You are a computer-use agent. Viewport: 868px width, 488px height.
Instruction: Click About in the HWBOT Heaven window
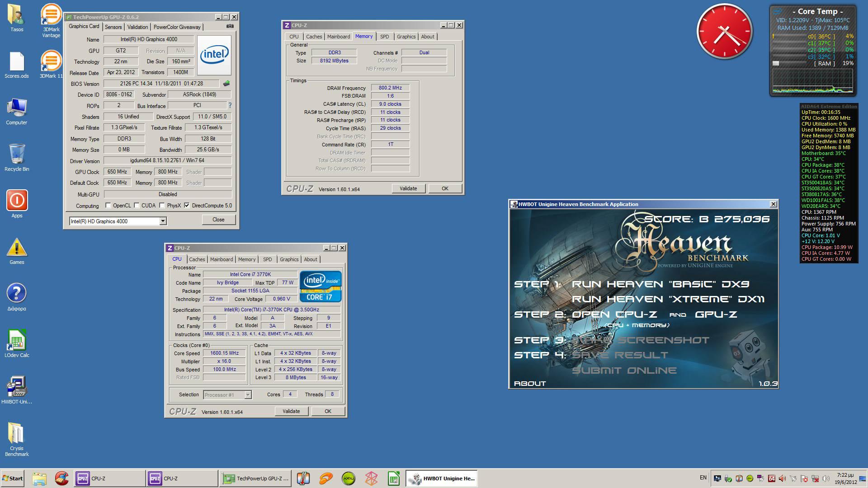(x=530, y=384)
